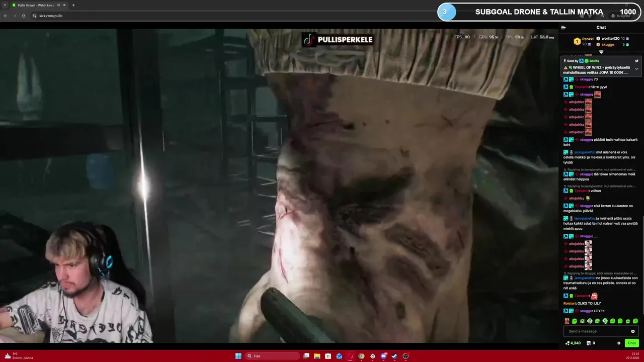Expand the gift leaderboard arrow
This screenshot has width=644, height=362.
601,52
